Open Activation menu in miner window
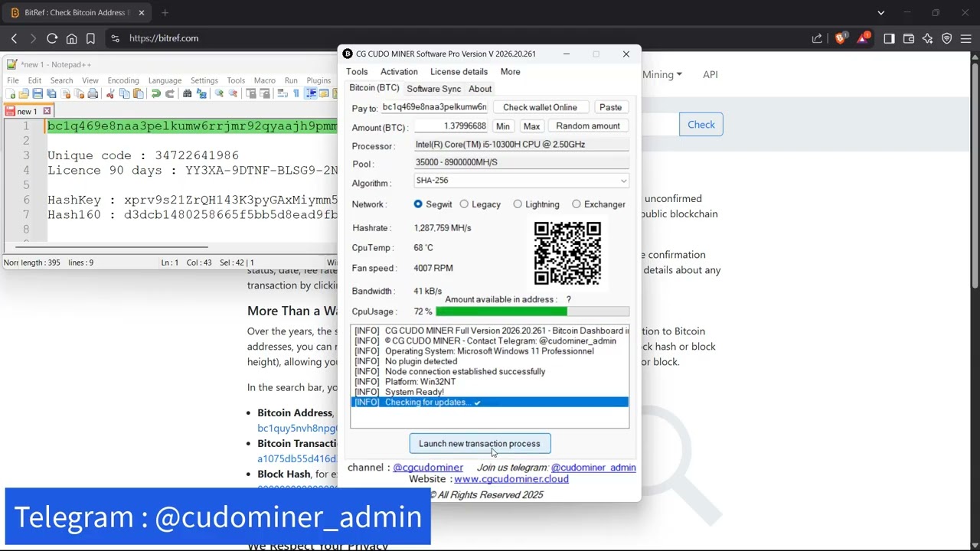Viewport: 980px width, 551px height. point(399,72)
